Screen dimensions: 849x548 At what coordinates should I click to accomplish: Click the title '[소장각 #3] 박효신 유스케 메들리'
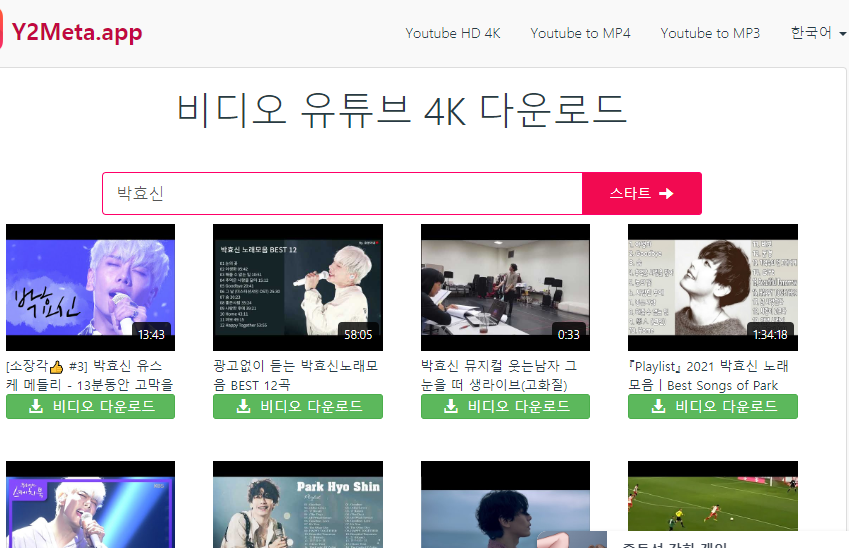(90, 375)
